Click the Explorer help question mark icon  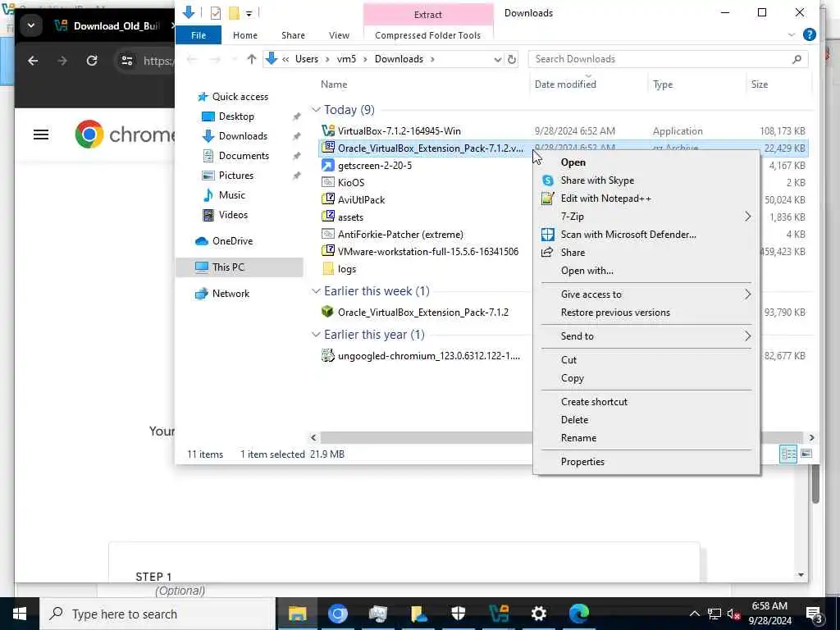(x=809, y=34)
